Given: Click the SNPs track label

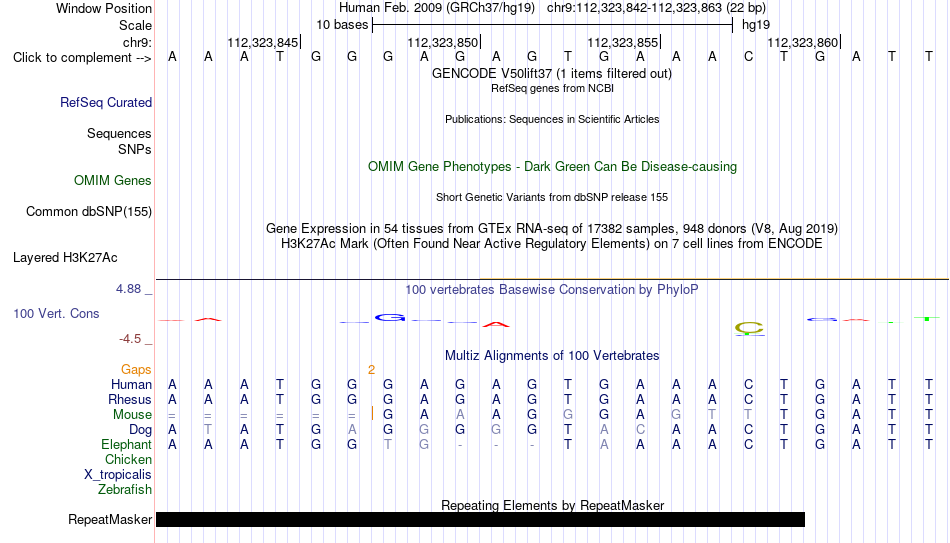Looking at the screenshot, I should pyautogui.click(x=135, y=149).
